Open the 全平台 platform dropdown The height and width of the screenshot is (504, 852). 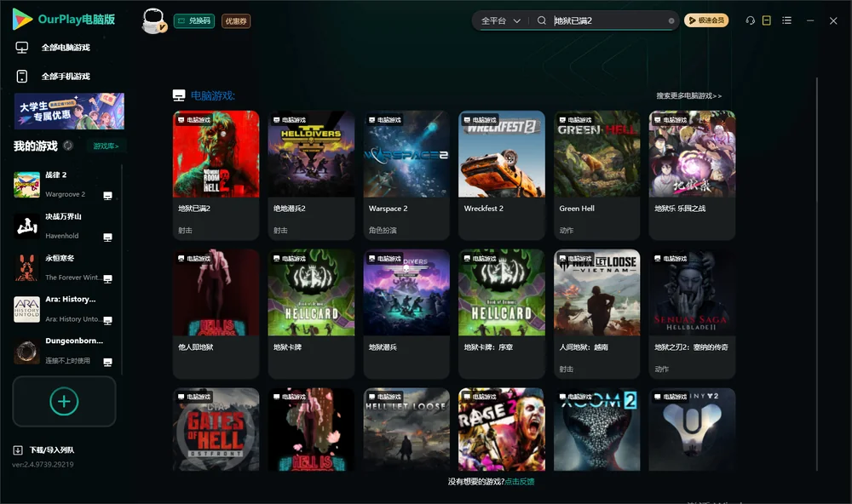[500, 20]
